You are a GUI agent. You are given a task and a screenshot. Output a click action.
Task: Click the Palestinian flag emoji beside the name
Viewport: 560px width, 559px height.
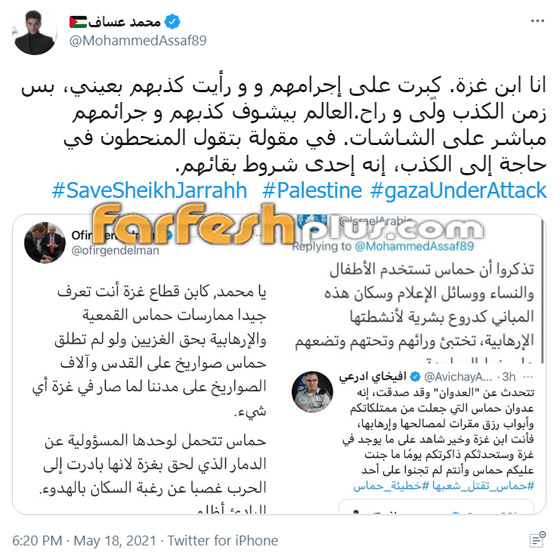point(78,22)
